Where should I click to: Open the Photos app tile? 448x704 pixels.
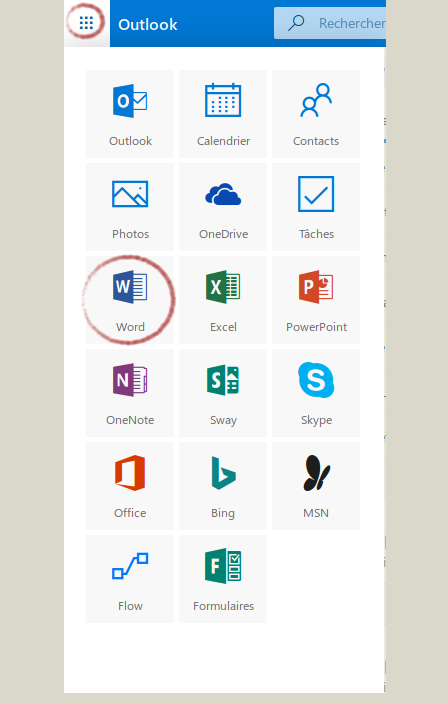point(130,207)
